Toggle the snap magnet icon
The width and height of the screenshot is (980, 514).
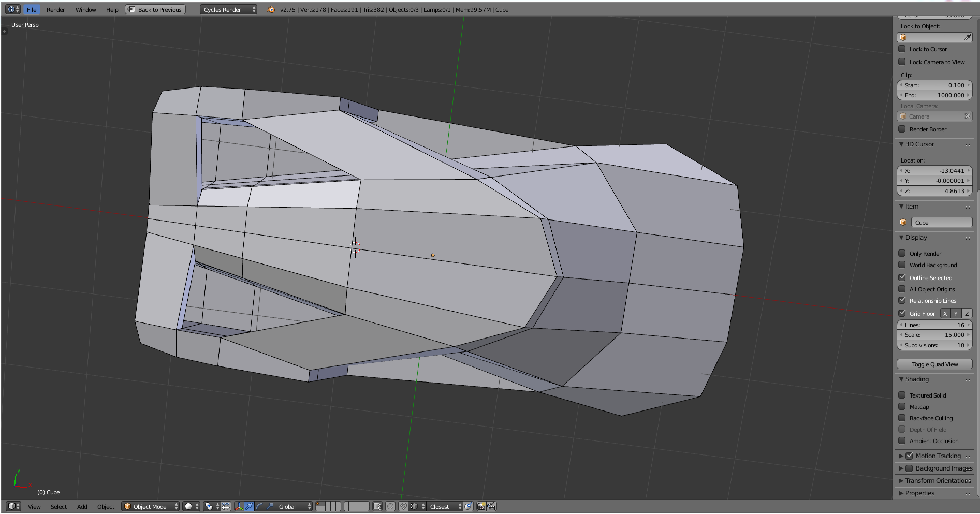[x=403, y=506]
